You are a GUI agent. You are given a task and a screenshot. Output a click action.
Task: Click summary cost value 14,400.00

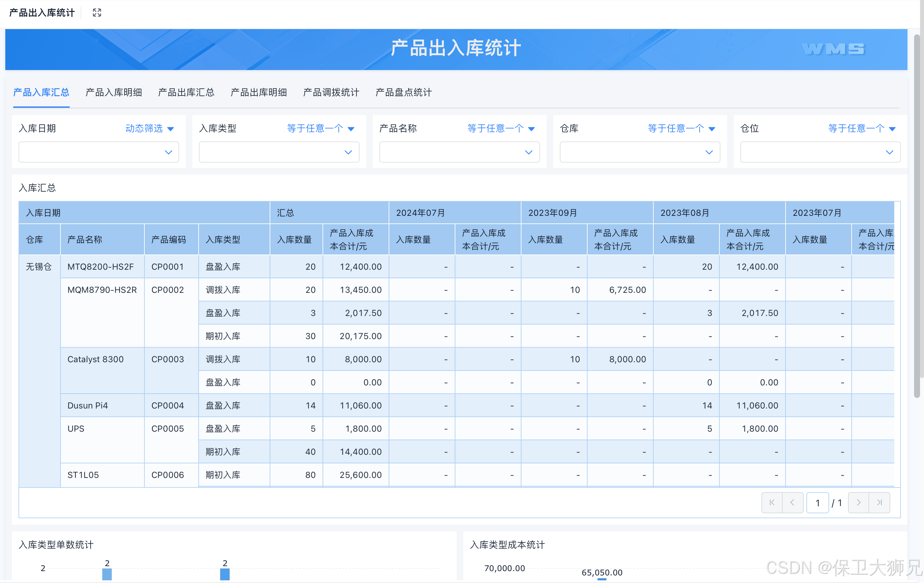(361, 452)
